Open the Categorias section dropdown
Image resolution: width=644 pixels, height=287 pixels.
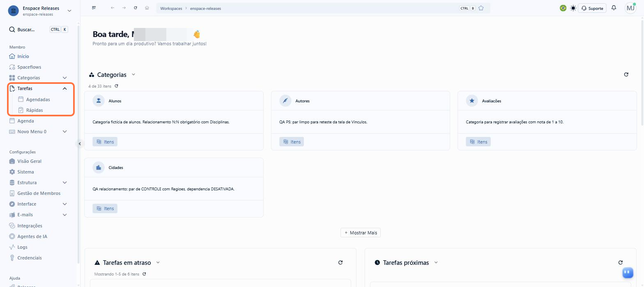tap(133, 75)
